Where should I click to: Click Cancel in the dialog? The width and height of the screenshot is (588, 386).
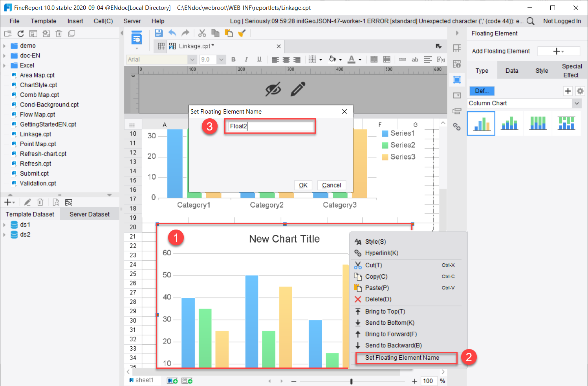point(332,185)
